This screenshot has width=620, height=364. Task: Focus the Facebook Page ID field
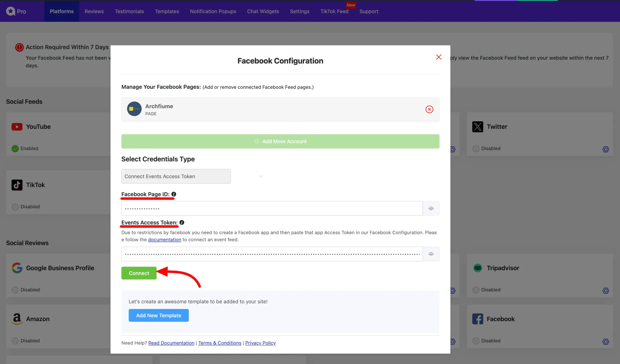[x=272, y=208]
